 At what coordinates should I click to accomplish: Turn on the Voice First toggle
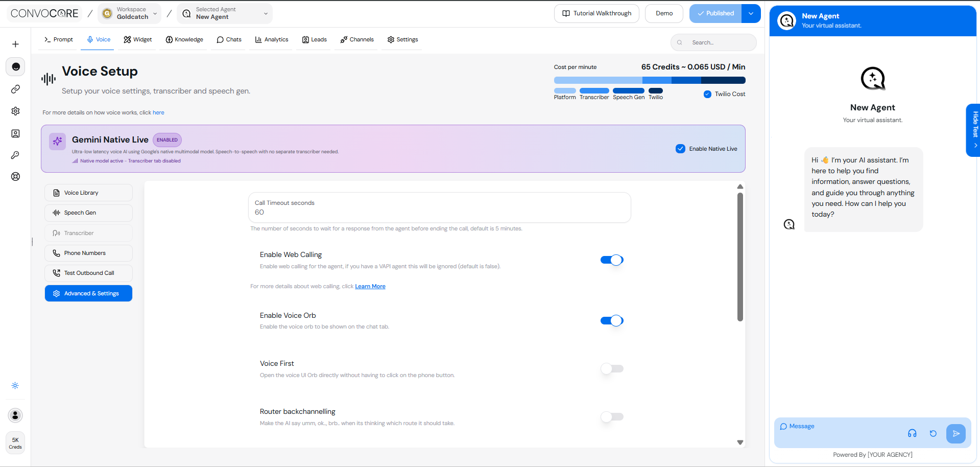[x=611, y=368]
